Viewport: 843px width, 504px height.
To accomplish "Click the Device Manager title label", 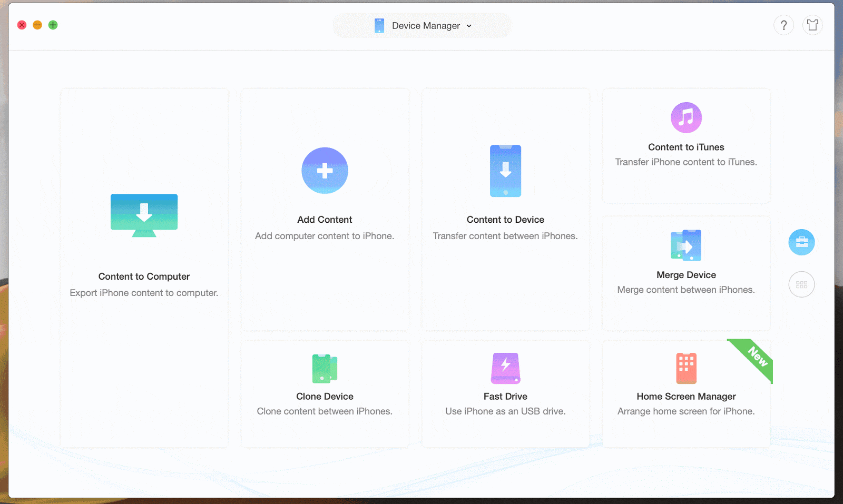I will (426, 26).
